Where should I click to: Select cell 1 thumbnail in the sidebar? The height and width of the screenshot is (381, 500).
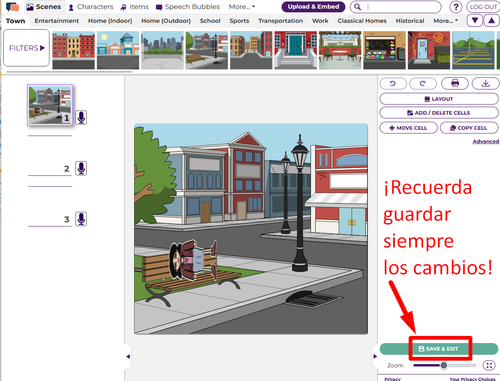[50, 105]
